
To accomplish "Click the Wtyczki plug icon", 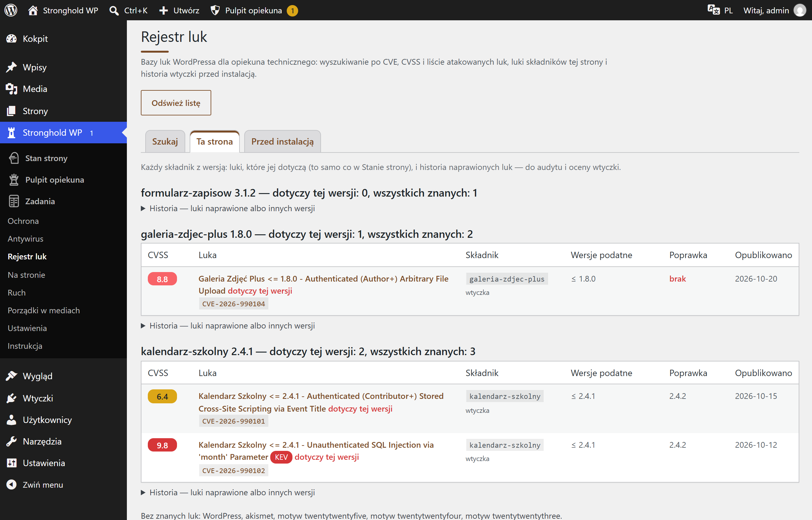I will (12, 398).
